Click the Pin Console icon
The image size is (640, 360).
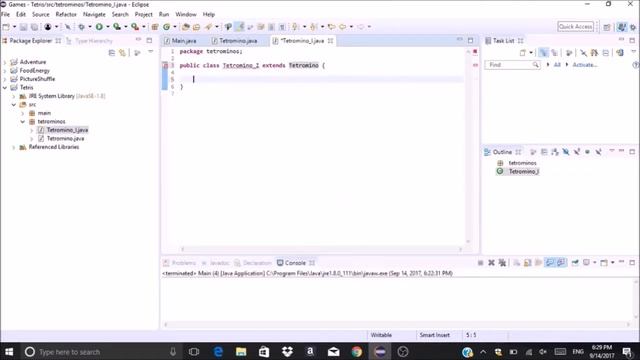coord(575,263)
